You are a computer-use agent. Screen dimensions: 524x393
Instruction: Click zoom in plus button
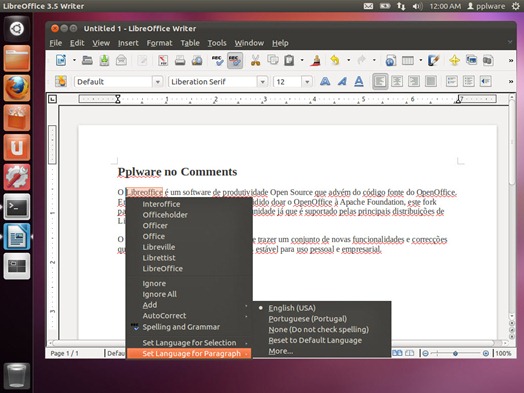(486, 353)
